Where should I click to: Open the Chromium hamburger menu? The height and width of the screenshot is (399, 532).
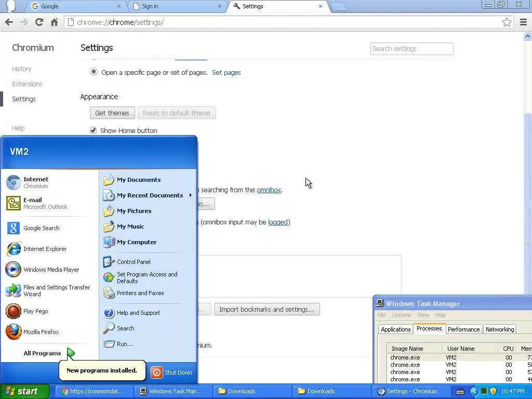524,22
